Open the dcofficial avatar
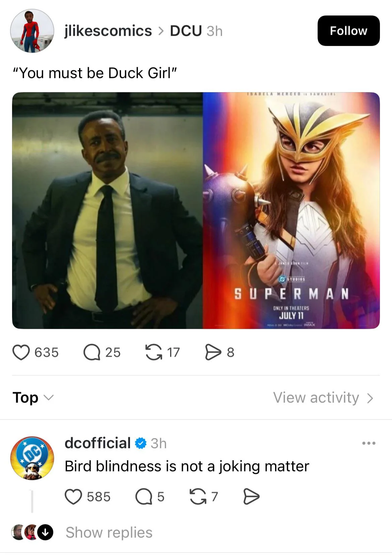The height and width of the screenshot is (556, 392). coord(32,458)
